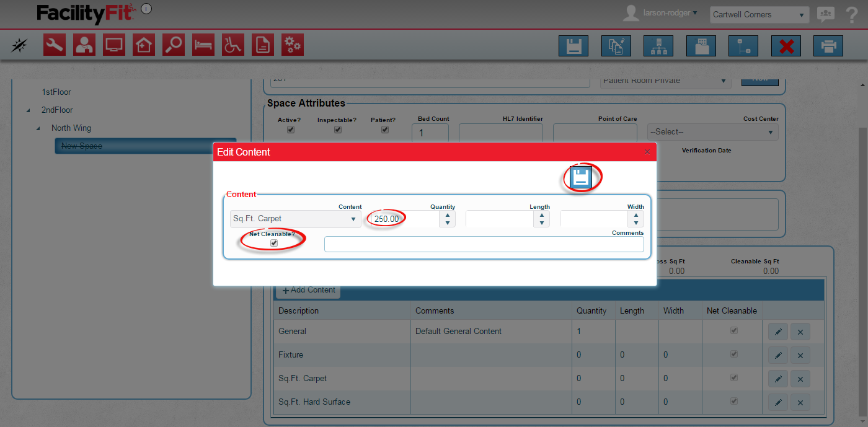Screen dimensions: 868x427
Task: Open the Sq.Ft. Carpet content dropdown
Action: click(295, 219)
